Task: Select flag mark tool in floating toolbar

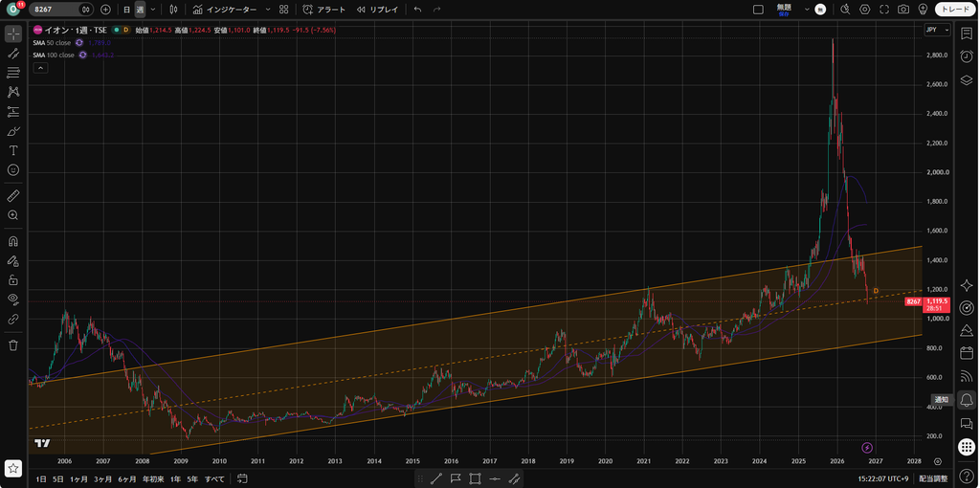Action: (455, 478)
